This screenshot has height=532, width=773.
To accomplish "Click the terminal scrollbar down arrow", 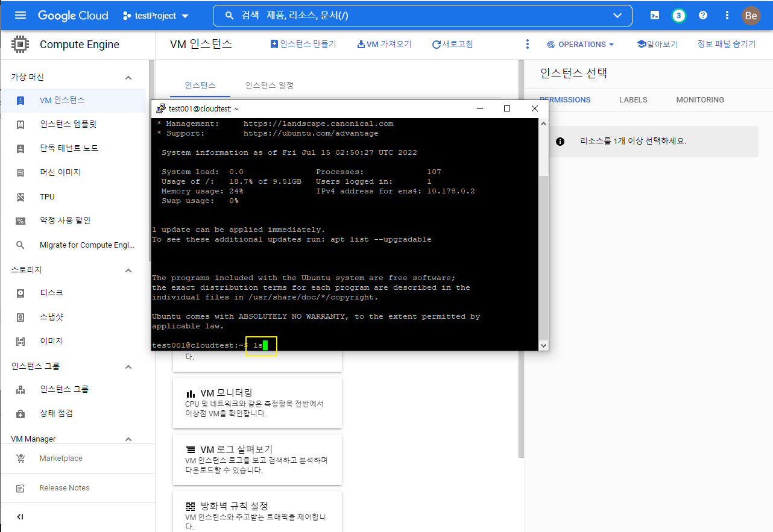I will (x=544, y=346).
